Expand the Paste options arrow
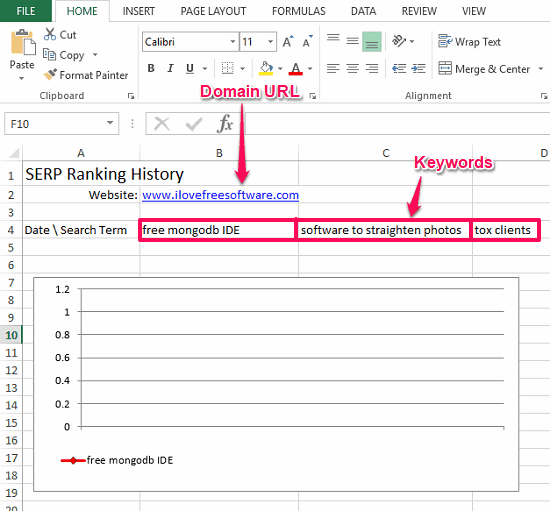Viewport: 550px width, 511px height. (x=22, y=78)
